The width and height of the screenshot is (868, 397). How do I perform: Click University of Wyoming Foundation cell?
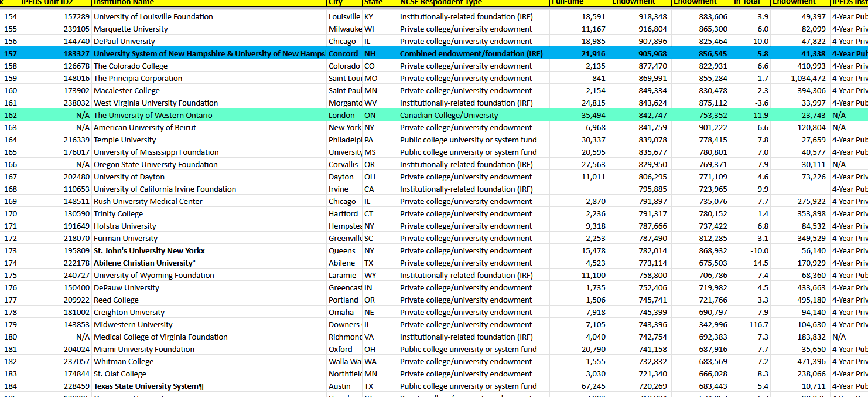click(209, 276)
